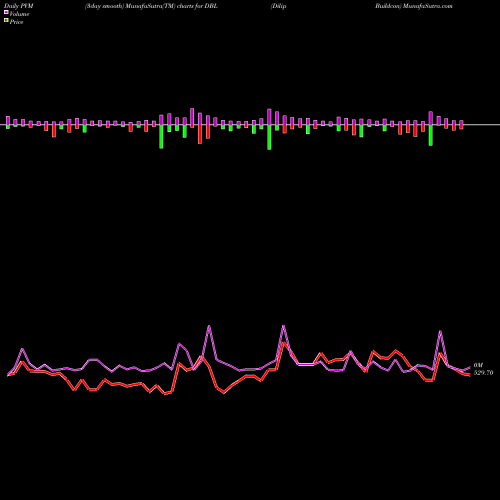Image resolution: width=500 pixels, height=500 pixels.
Task: Click the 'Daily PVM' title text
Action: [x=19, y=6]
